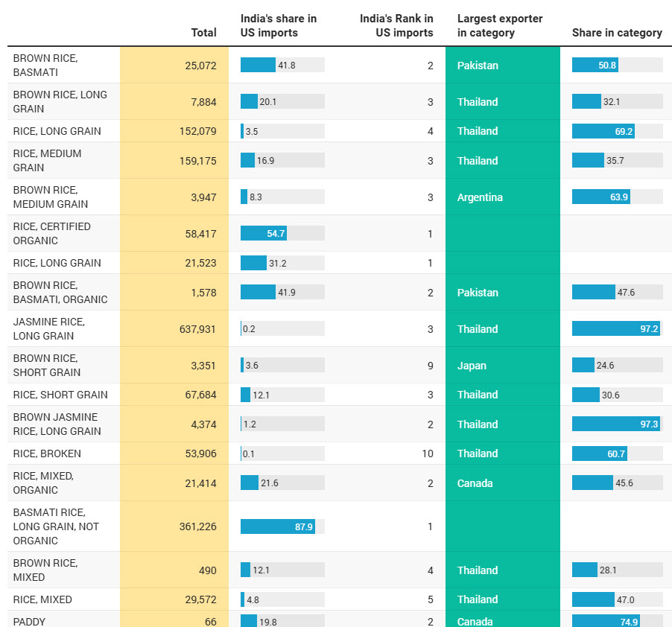Select Largest exporter in category header
Screen dimensions: 672x627
(500, 25)
